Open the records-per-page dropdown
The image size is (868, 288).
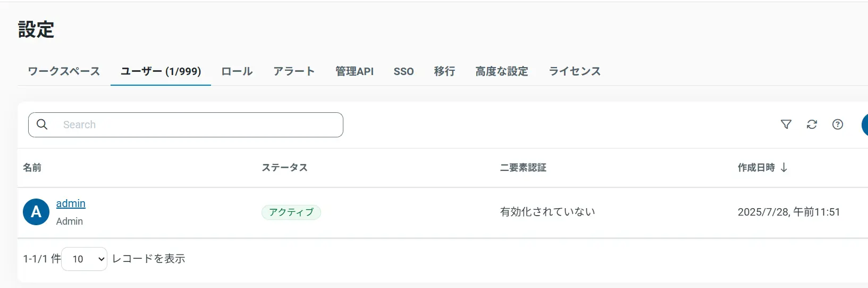[84, 259]
